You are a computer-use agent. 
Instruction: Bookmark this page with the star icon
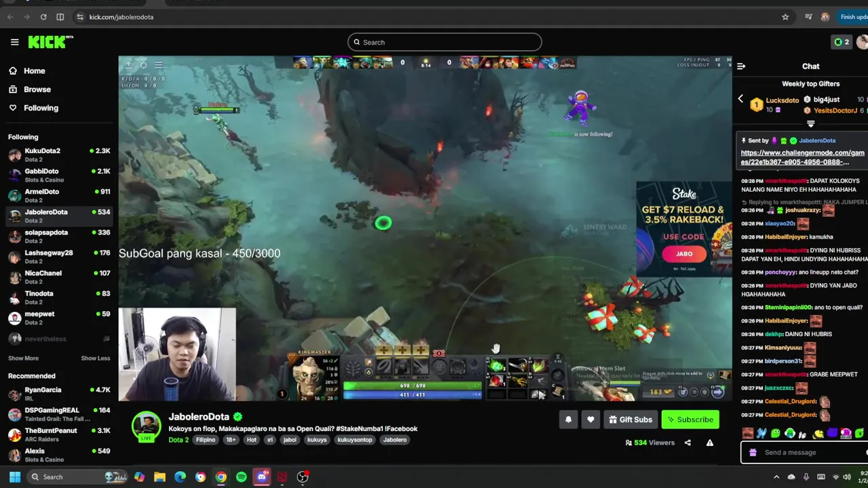[x=785, y=17]
